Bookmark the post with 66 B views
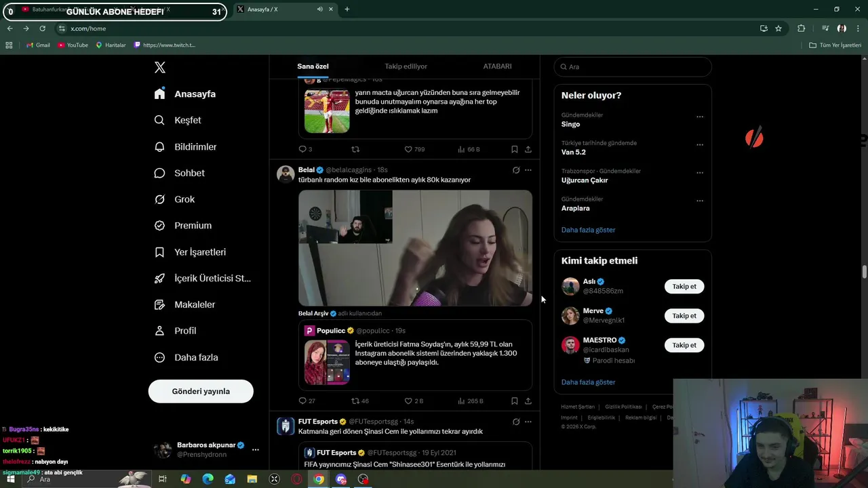868x488 pixels. click(514, 149)
